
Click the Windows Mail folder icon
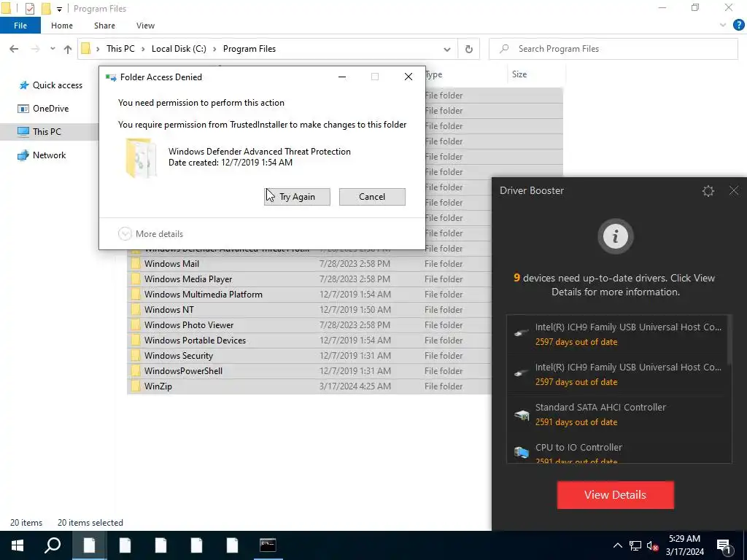click(x=136, y=264)
